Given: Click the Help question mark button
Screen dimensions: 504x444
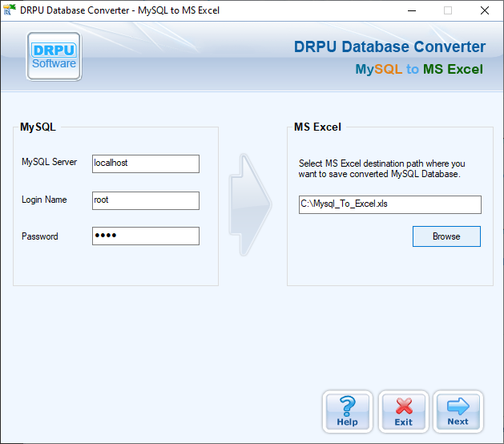Looking at the screenshot, I should pyautogui.click(x=348, y=411).
